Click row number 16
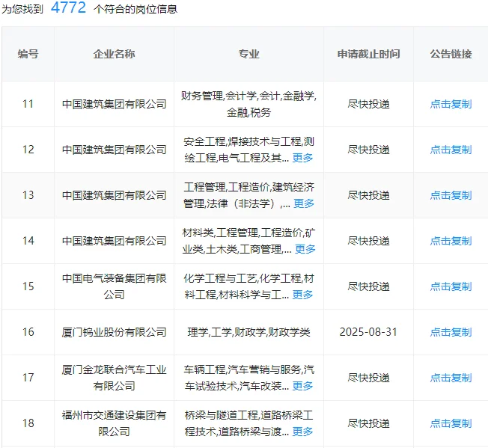 pos(28,332)
